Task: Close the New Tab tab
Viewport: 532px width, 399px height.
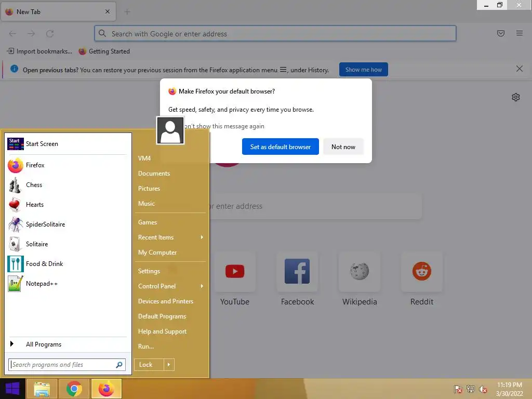Action: click(108, 11)
